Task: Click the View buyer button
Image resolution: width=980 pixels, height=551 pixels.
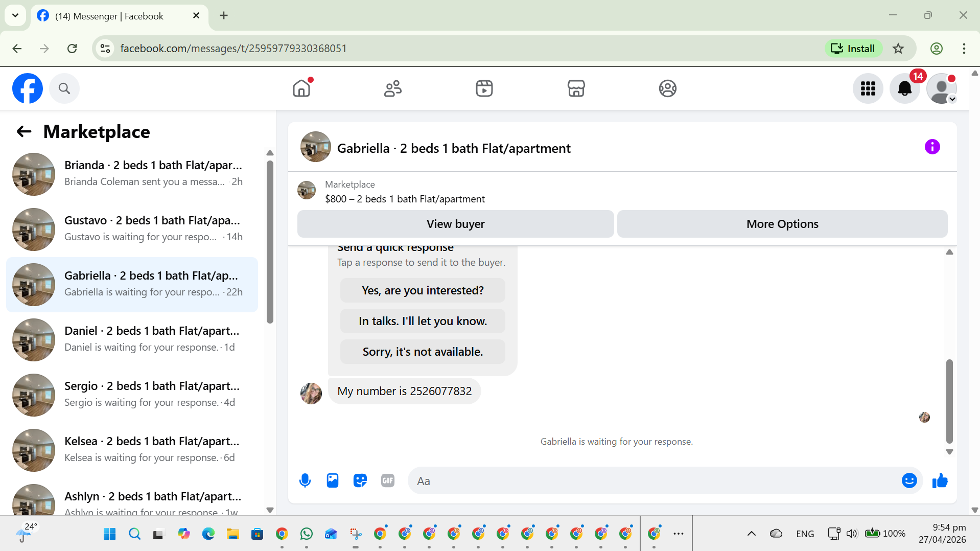Action: coord(455,224)
